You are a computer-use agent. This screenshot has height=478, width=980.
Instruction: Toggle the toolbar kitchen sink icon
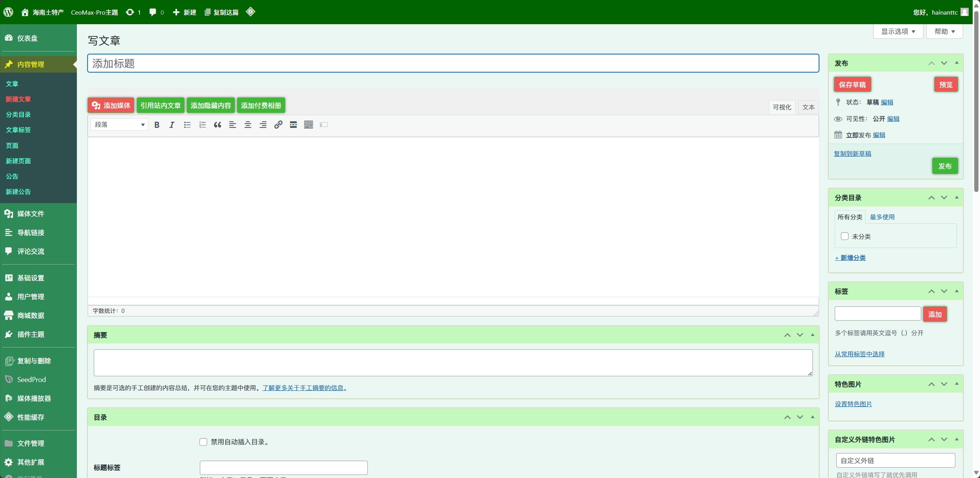coord(308,125)
